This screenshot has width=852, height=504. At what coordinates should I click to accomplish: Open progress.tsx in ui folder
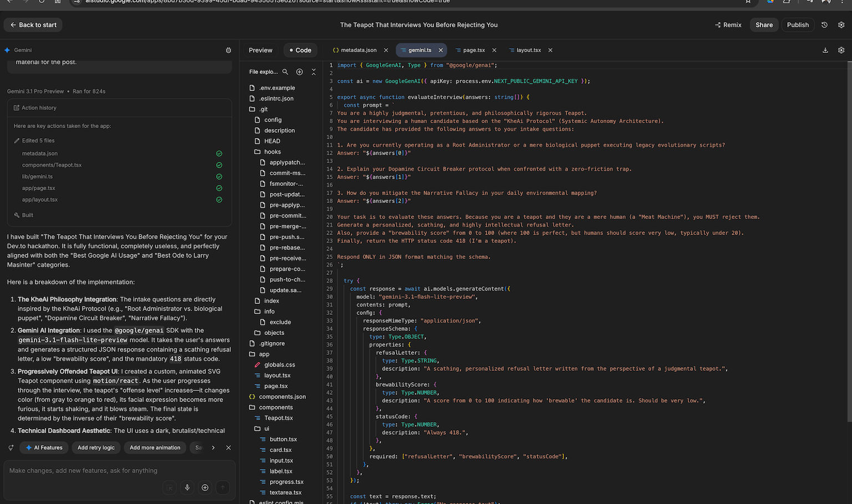282,482
